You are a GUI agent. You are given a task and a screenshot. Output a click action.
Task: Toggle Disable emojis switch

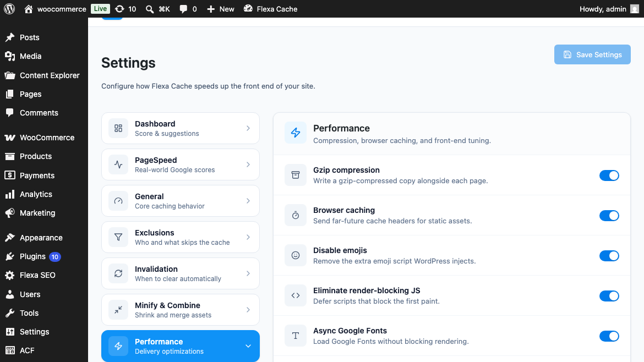pos(609,256)
